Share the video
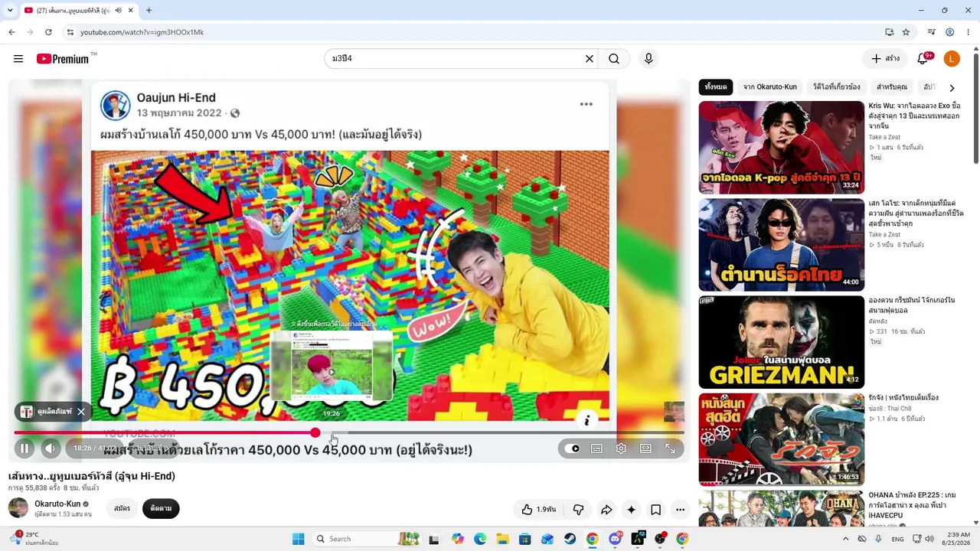The height and width of the screenshot is (551, 980). click(606, 510)
